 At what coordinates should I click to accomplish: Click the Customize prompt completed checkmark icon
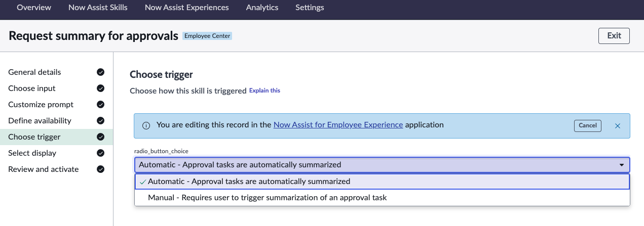100,105
